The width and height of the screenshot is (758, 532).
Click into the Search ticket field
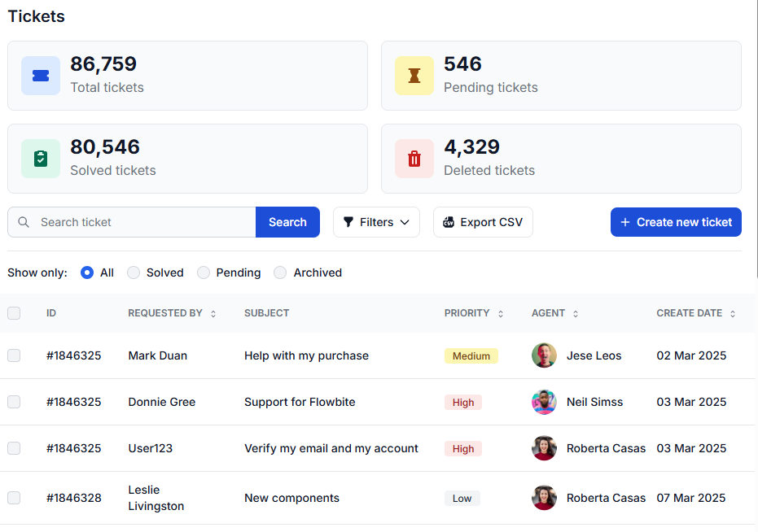click(x=142, y=222)
